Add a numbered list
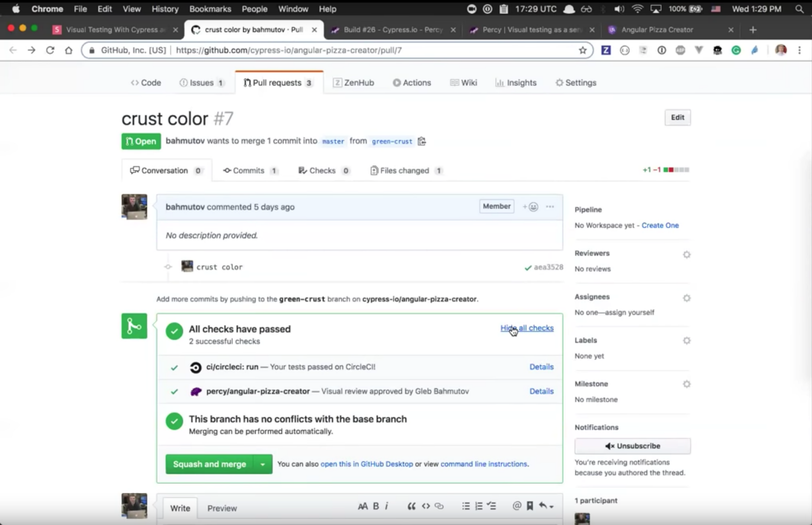 [x=479, y=506]
